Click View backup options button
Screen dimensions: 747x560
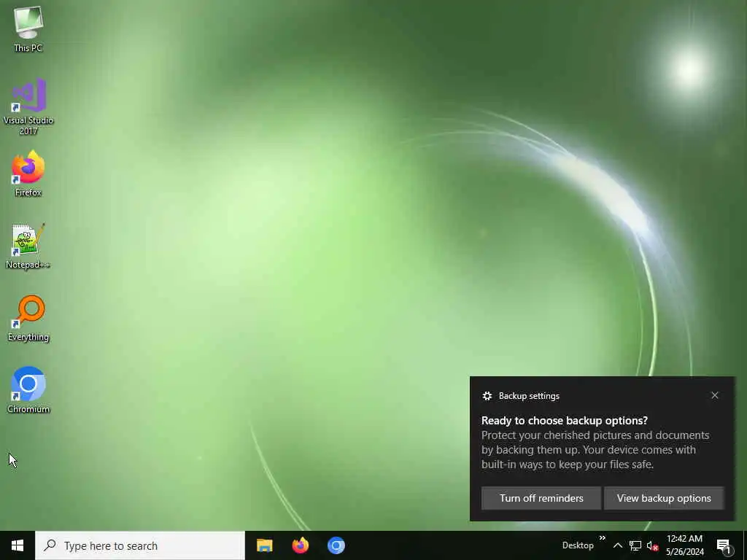tap(664, 498)
